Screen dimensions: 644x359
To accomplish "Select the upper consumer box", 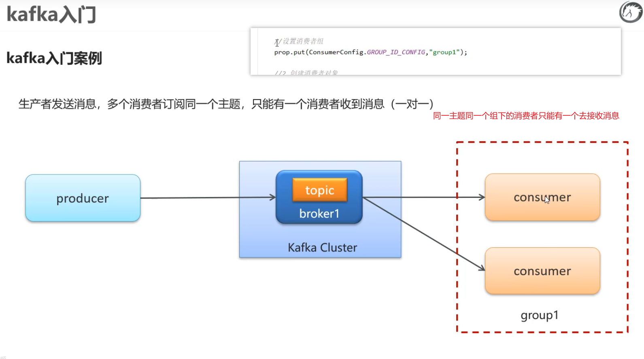I will click(x=542, y=197).
